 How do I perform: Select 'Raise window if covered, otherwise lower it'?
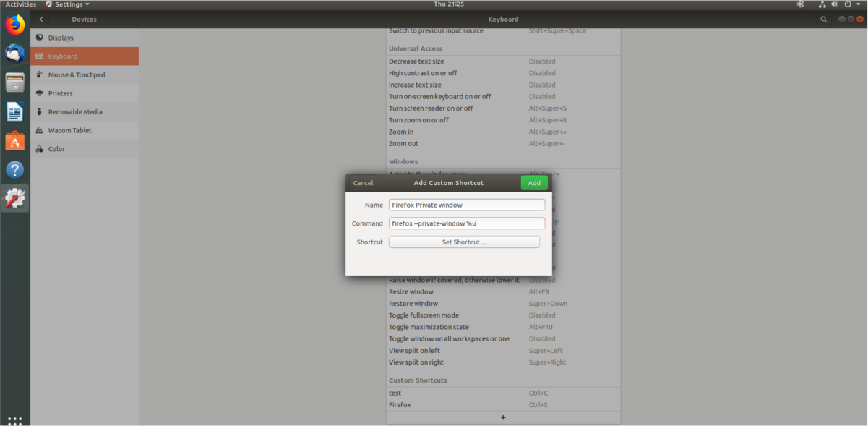pyautogui.click(x=503, y=280)
